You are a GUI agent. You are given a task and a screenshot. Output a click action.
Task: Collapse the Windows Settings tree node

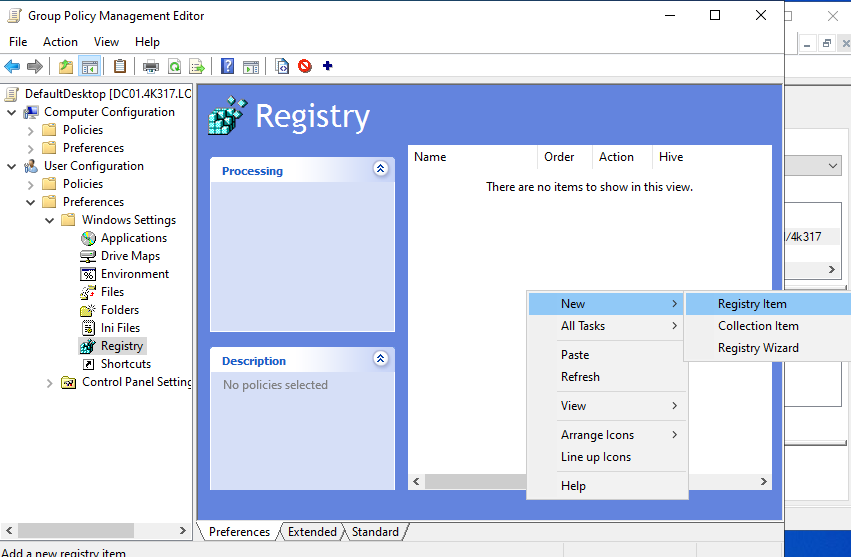(x=50, y=220)
